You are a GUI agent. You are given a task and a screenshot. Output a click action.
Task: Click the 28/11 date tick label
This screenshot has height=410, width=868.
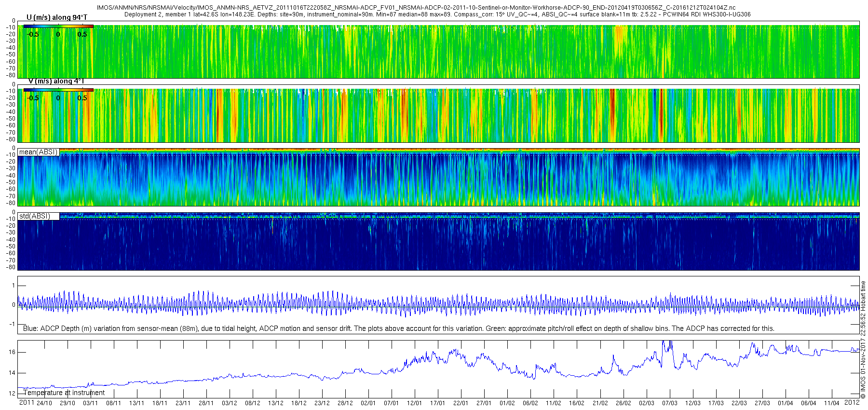click(x=206, y=403)
